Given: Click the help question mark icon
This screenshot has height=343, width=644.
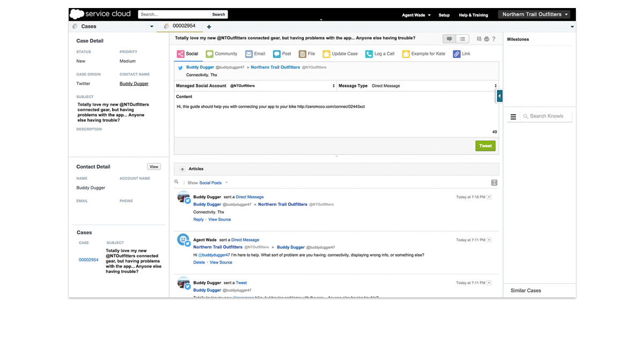Looking at the screenshot, I should (494, 39).
